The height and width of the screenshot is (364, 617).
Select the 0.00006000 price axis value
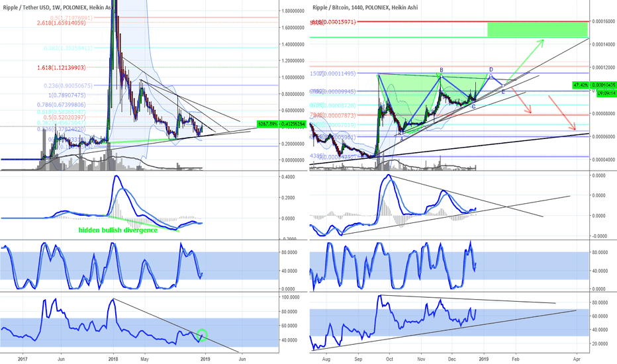[x=603, y=136]
